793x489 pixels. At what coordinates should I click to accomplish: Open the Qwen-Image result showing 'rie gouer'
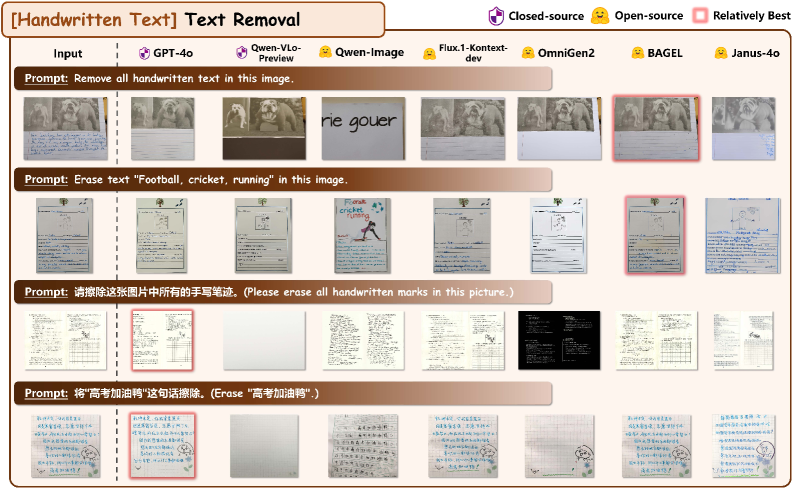click(x=363, y=129)
